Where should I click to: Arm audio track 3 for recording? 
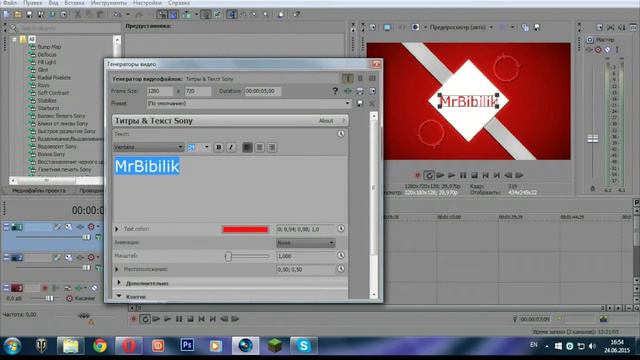(44, 288)
